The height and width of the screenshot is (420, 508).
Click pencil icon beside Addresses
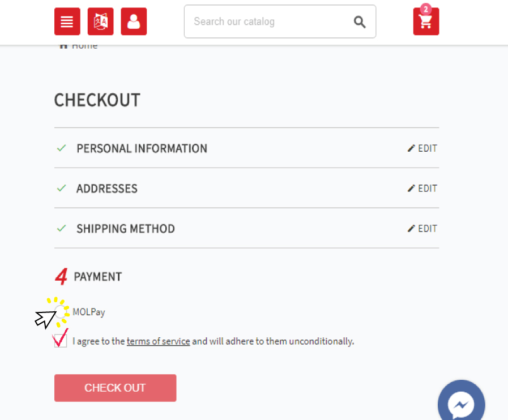[x=411, y=188]
